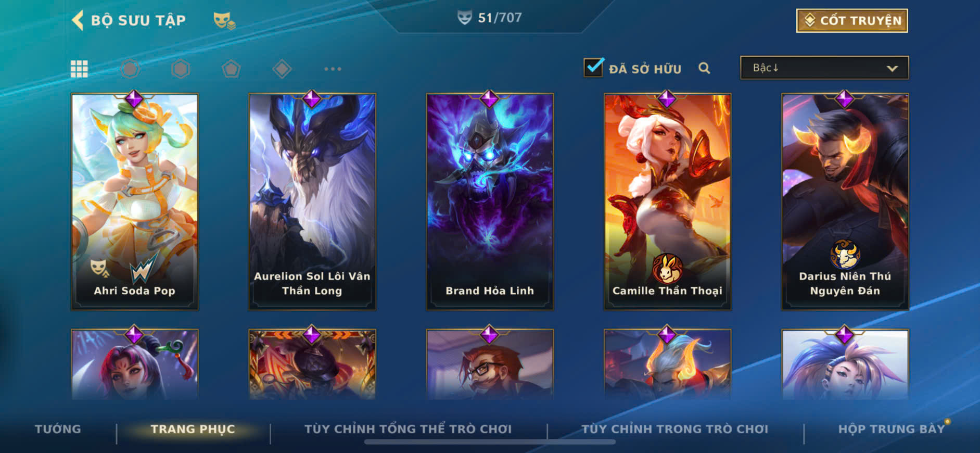Viewport: 980px width, 453px height.
Task: Select the all-skins grid view filter
Action: [79, 69]
